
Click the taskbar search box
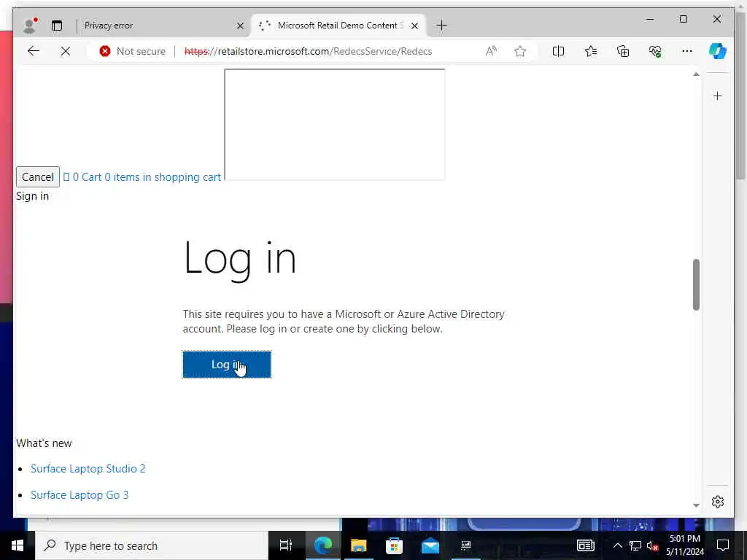point(152,545)
